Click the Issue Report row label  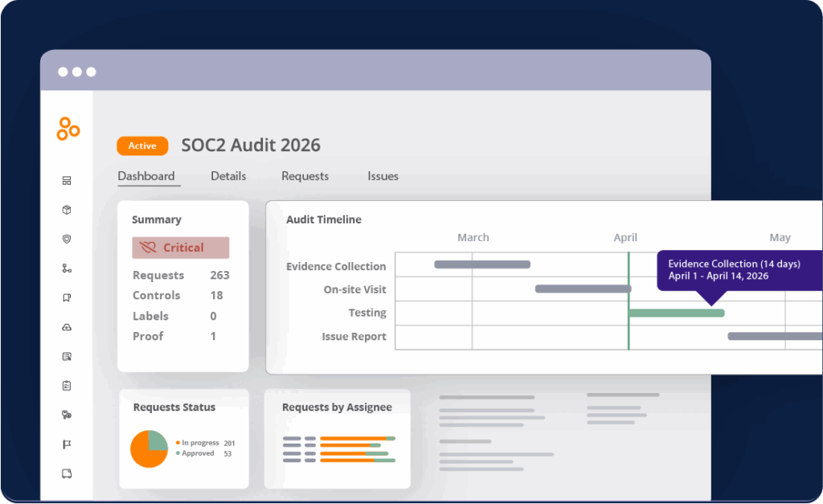[354, 337]
